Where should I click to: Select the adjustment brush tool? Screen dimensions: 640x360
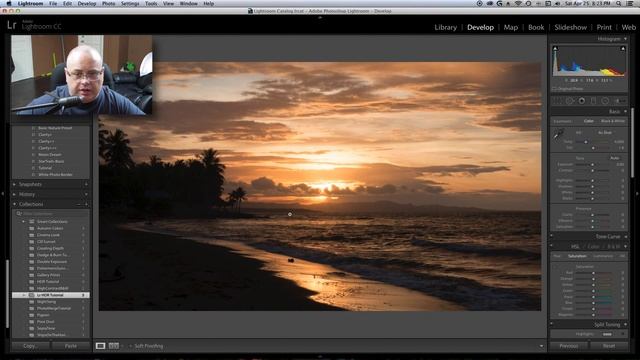point(619,101)
